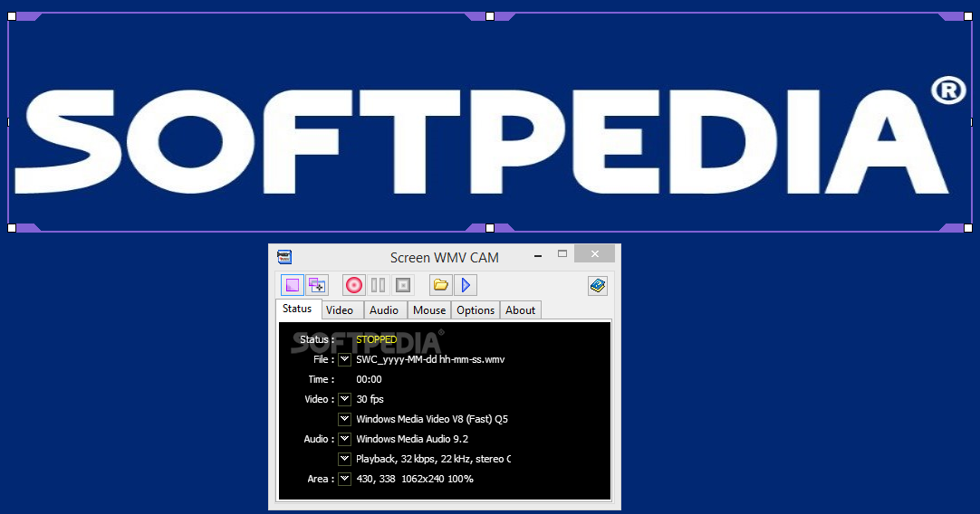The height and width of the screenshot is (514, 980).
Task: Open the Windows Media Audio 9.2 dropdown
Action: [344, 439]
